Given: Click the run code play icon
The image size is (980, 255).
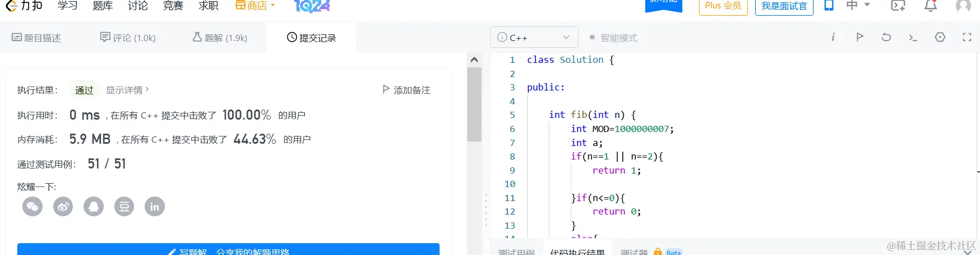Looking at the screenshot, I should (859, 37).
